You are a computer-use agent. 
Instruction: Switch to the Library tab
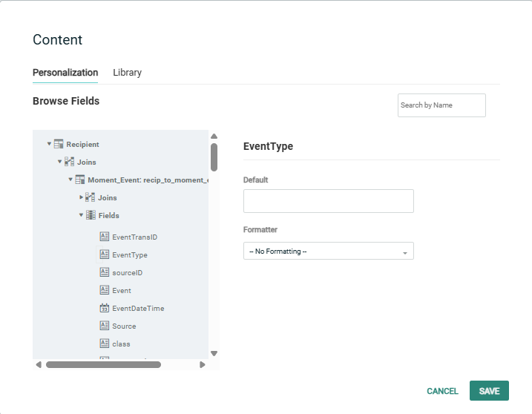pyautogui.click(x=127, y=73)
